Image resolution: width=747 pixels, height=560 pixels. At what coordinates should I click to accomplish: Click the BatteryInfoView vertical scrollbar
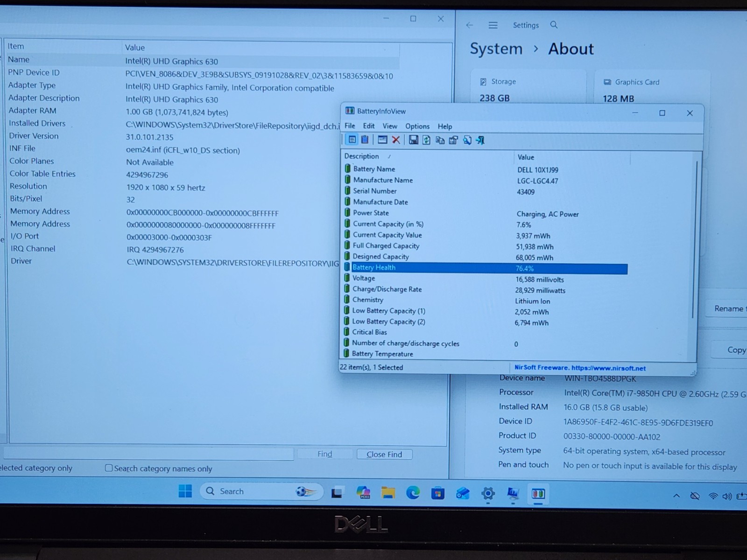click(x=695, y=240)
